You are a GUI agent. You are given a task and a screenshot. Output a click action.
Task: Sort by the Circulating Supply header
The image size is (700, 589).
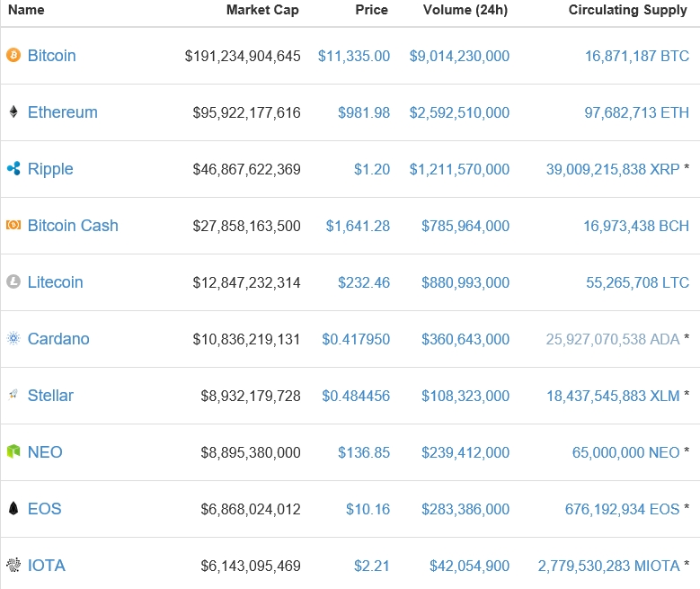click(x=628, y=10)
